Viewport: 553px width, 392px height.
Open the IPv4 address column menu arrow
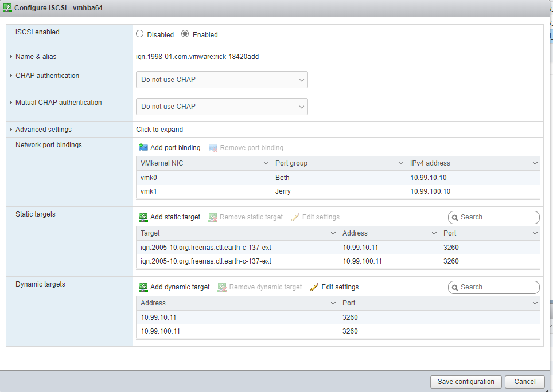535,163
